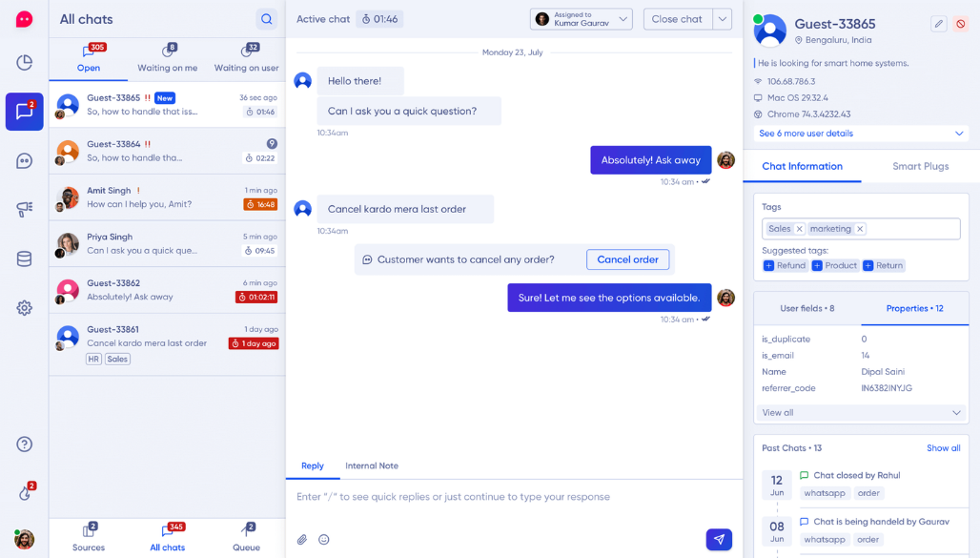Click the app logo at top left
This screenshot has width=980, height=558.
[24, 19]
